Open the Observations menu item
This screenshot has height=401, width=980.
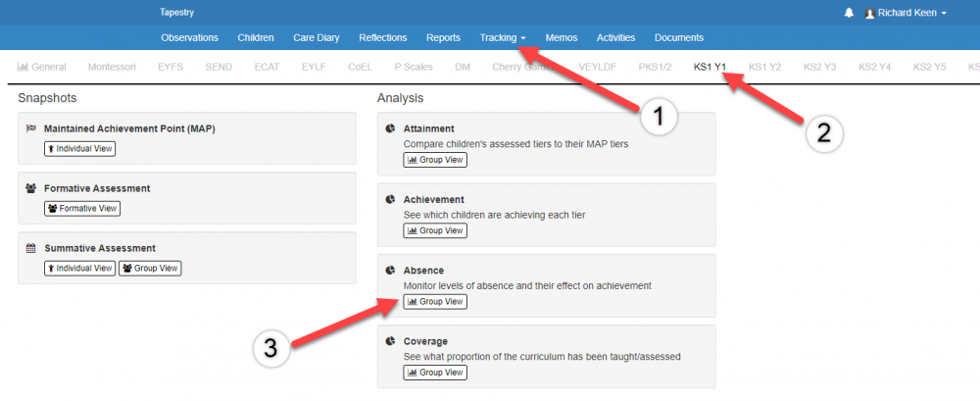point(190,37)
